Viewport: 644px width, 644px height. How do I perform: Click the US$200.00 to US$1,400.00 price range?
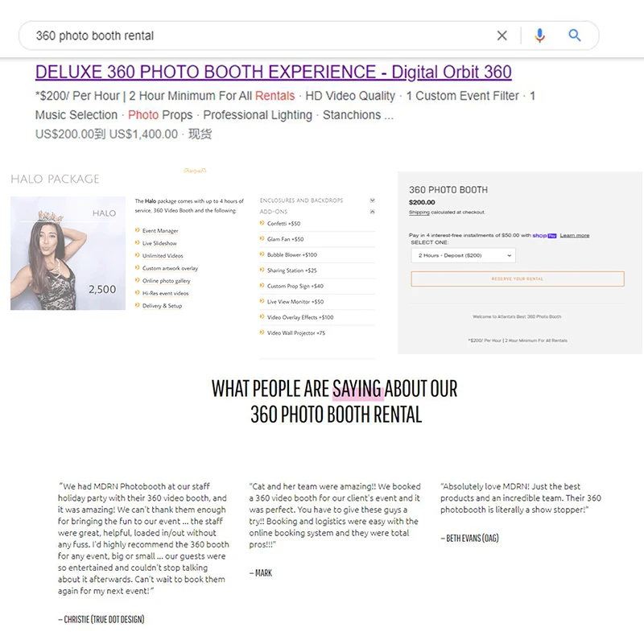(x=106, y=134)
